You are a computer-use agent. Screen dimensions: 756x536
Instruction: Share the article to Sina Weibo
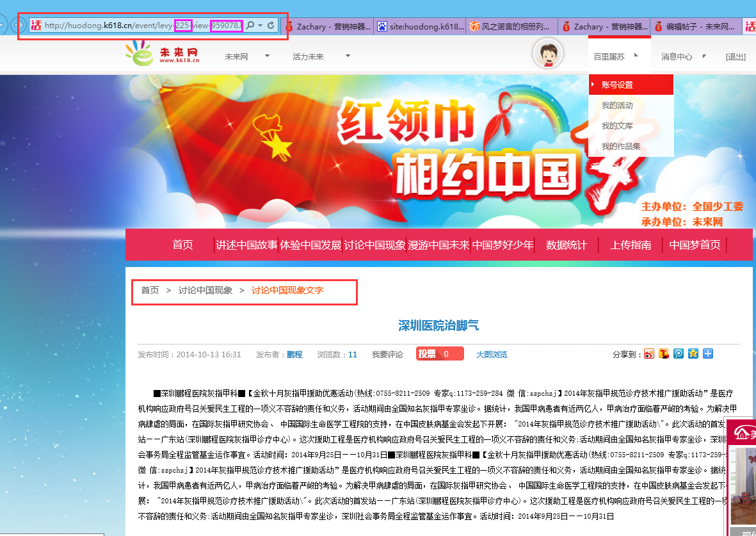[x=649, y=353]
